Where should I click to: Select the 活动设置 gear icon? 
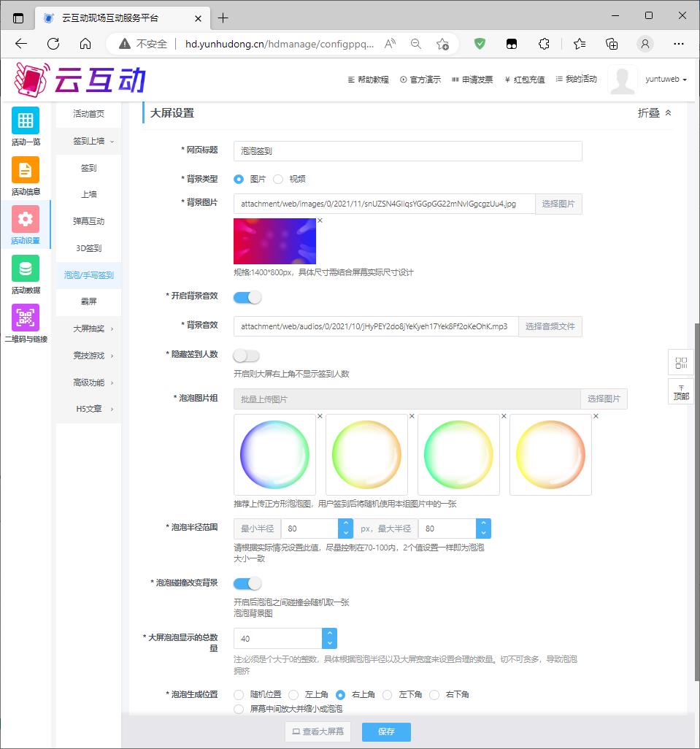(x=26, y=219)
